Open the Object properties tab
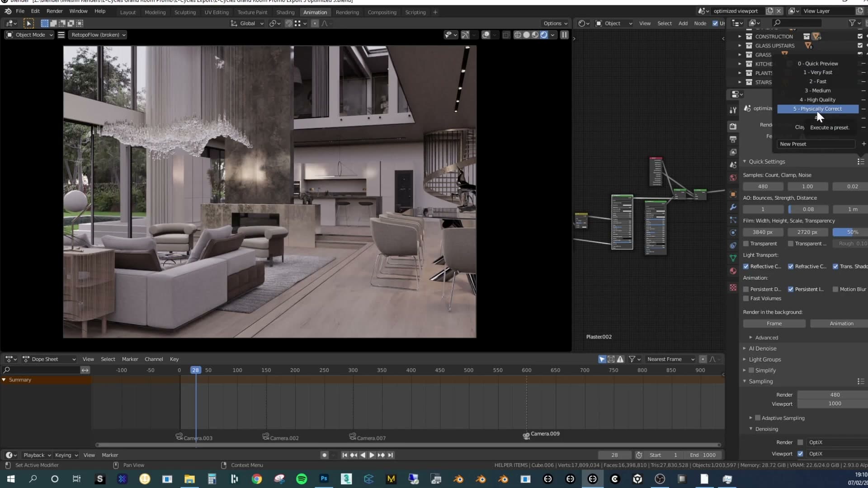Image resolution: width=868 pixels, height=488 pixels. coord(733,194)
